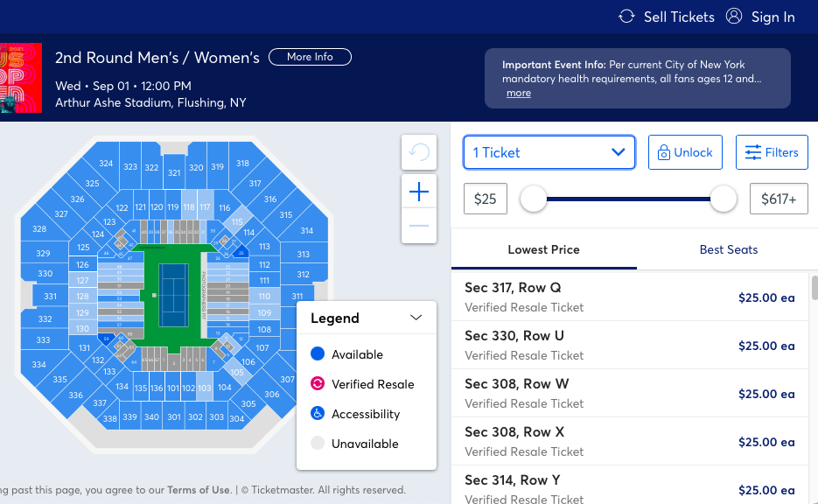Click the maximum price slider handle

(724, 199)
